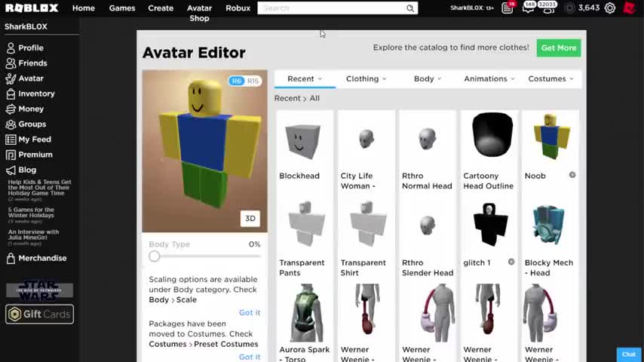Toggle the 3D view button
This screenshot has width=644, height=362.
(250, 219)
